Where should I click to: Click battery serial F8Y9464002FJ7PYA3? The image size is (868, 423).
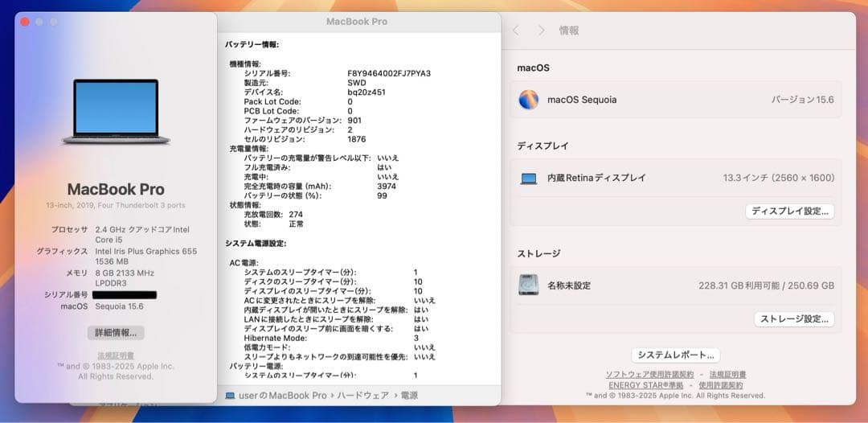(389, 74)
